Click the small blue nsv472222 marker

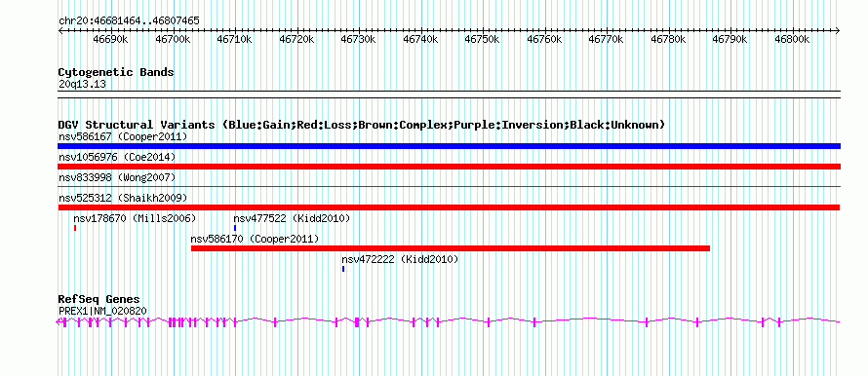click(343, 269)
